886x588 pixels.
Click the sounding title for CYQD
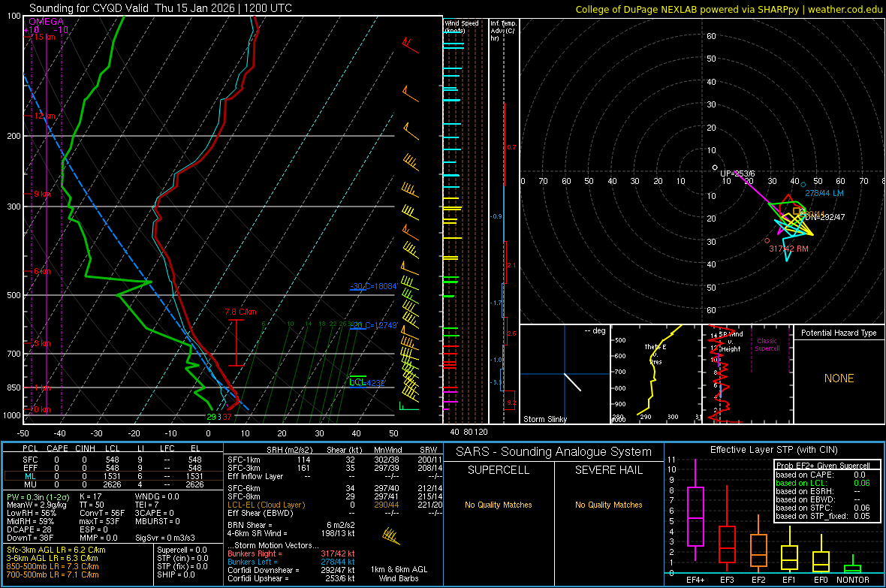click(161, 8)
